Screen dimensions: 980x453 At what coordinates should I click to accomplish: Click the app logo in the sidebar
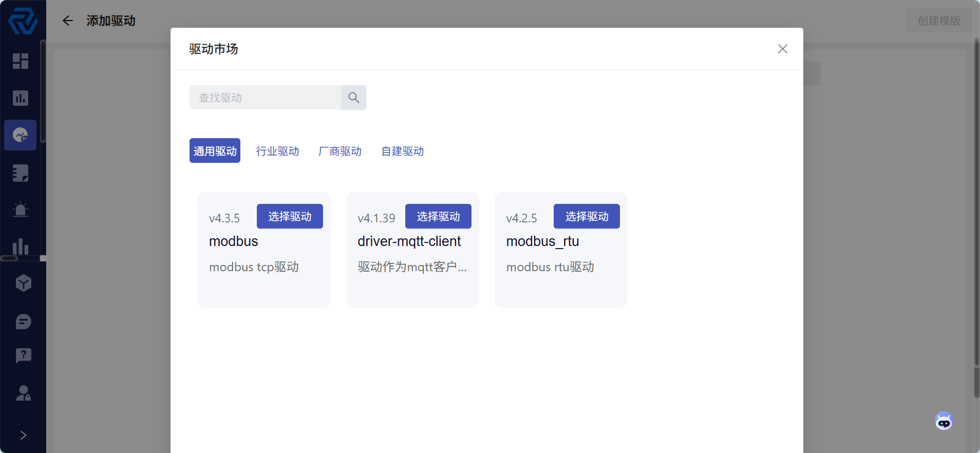tap(23, 21)
